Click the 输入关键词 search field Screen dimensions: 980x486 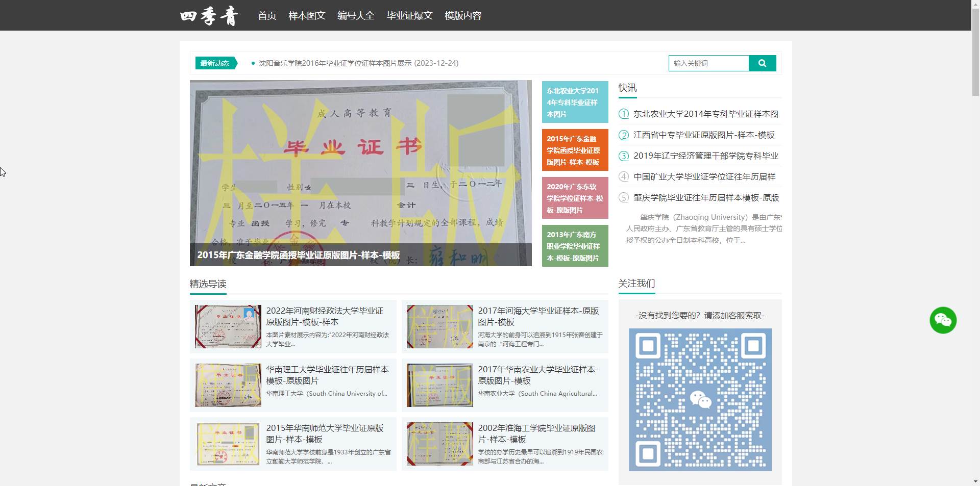pyautogui.click(x=708, y=63)
